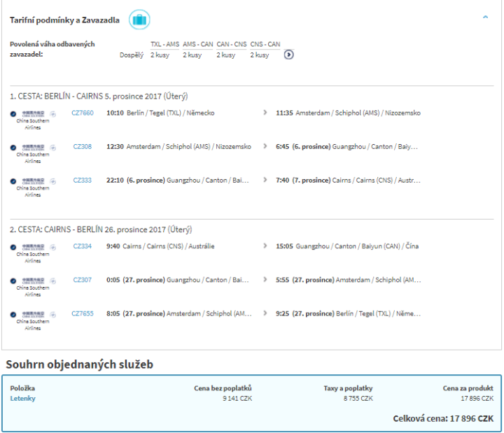Screen dimensions: 504x433
Task: Click China Southern logo on CZ7655 row
Action: (32, 314)
